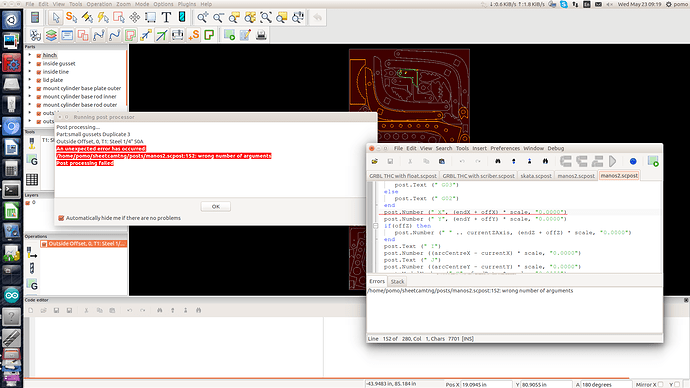
Task: Select the text tool in the SheetCam toolbar
Action: [x=166, y=17]
